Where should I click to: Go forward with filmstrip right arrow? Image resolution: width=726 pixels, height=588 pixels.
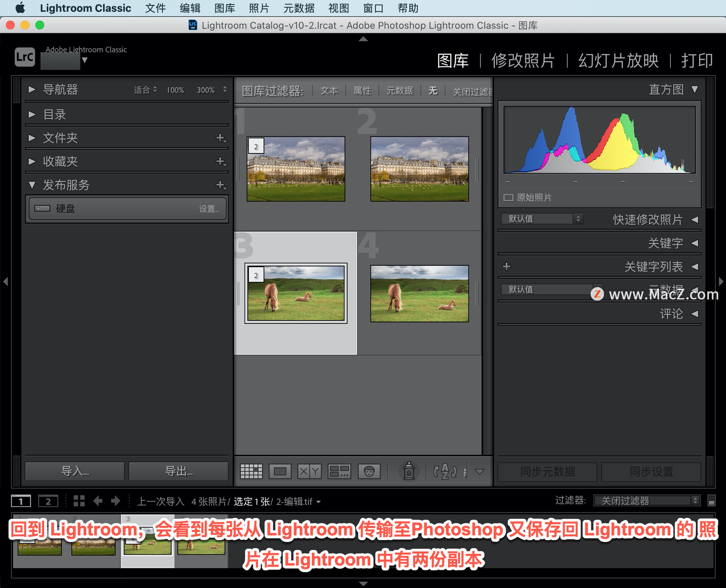click(115, 501)
